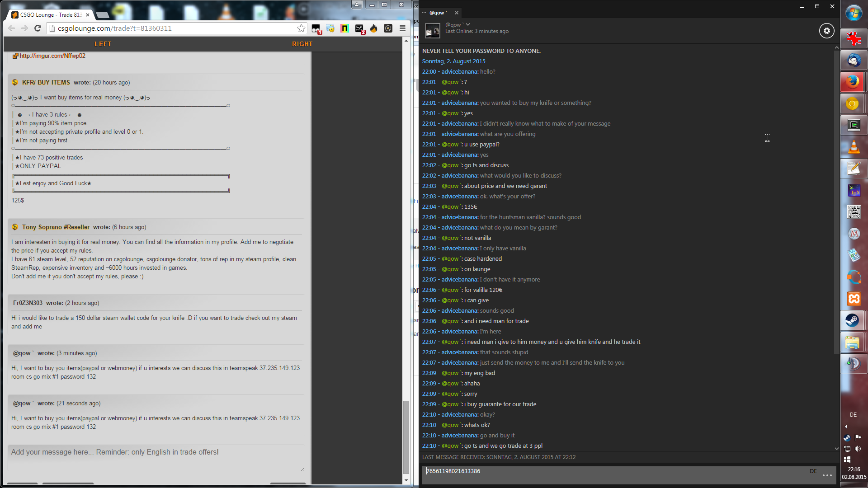868x488 pixels.
Task: Select the @qow chat tab
Action: 438,13
